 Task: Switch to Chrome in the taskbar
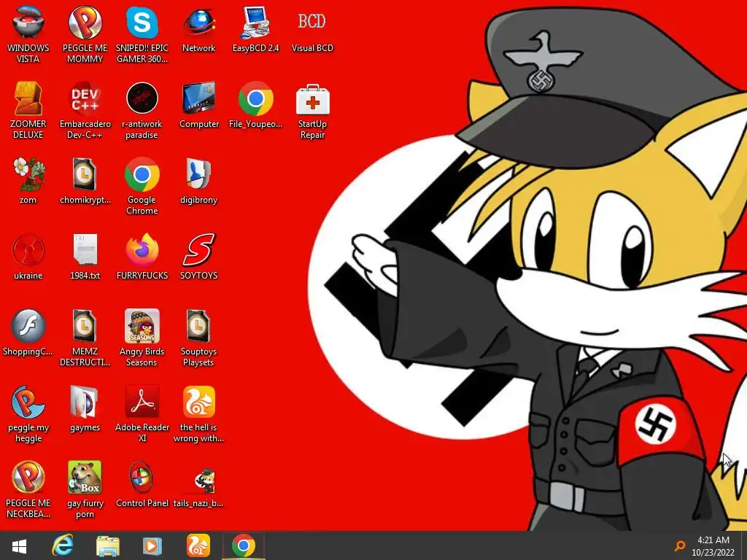pos(244,545)
